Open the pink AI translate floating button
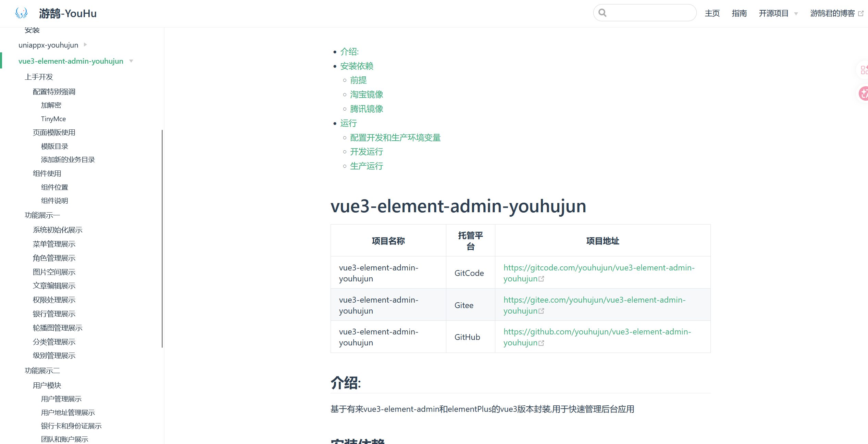Viewport: 868px width, 444px height. click(864, 93)
